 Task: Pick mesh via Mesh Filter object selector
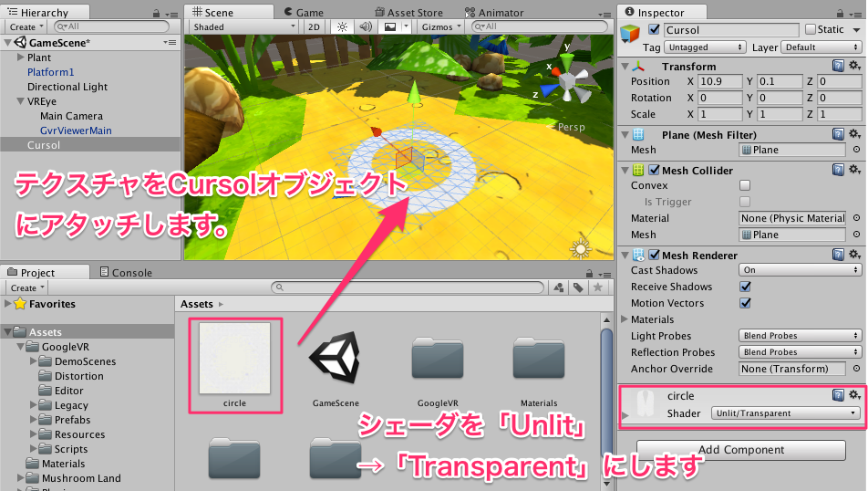click(x=856, y=150)
